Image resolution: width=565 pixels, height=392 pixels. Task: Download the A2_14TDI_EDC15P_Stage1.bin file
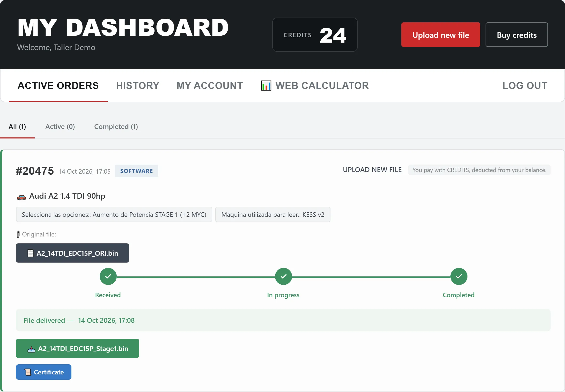[x=78, y=348]
